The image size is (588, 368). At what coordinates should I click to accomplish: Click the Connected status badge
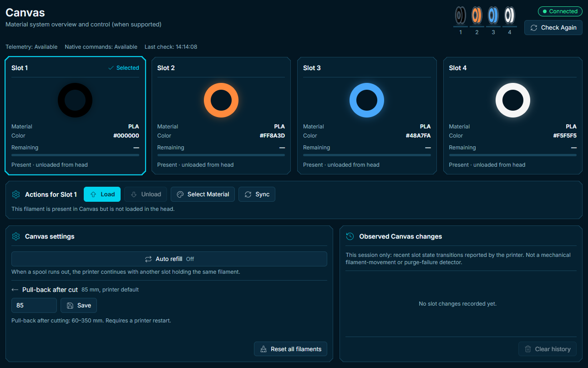point(560,11)
